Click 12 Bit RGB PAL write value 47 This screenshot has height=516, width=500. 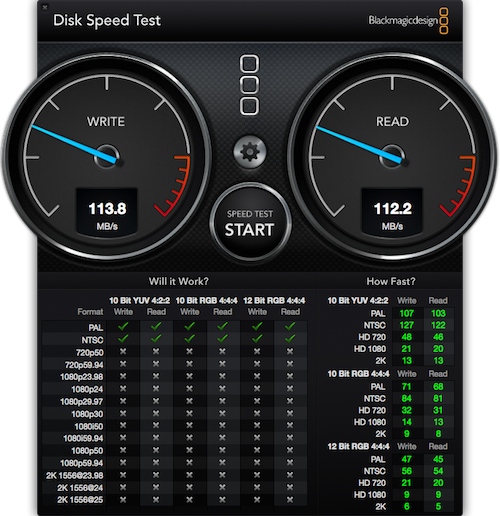[406, 459]
